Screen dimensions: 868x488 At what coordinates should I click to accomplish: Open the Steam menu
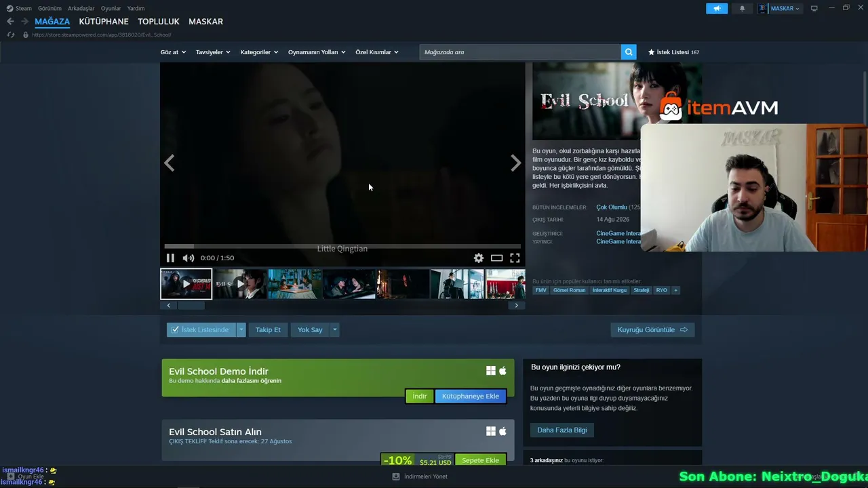tap(24, 8)
